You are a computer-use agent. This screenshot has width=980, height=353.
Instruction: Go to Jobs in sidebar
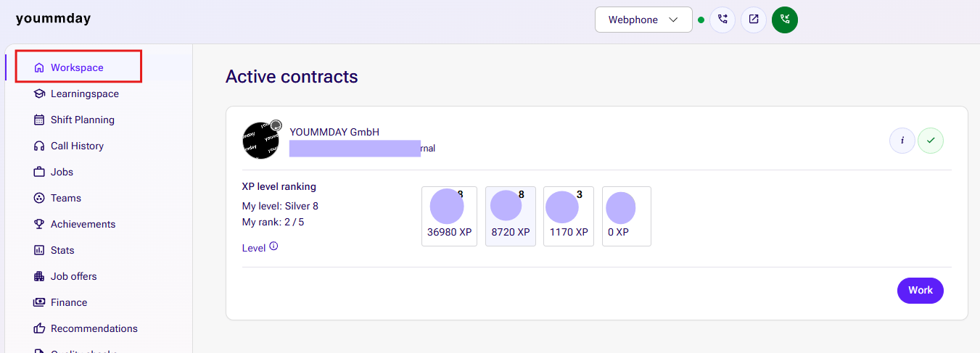tap(62, 172)
